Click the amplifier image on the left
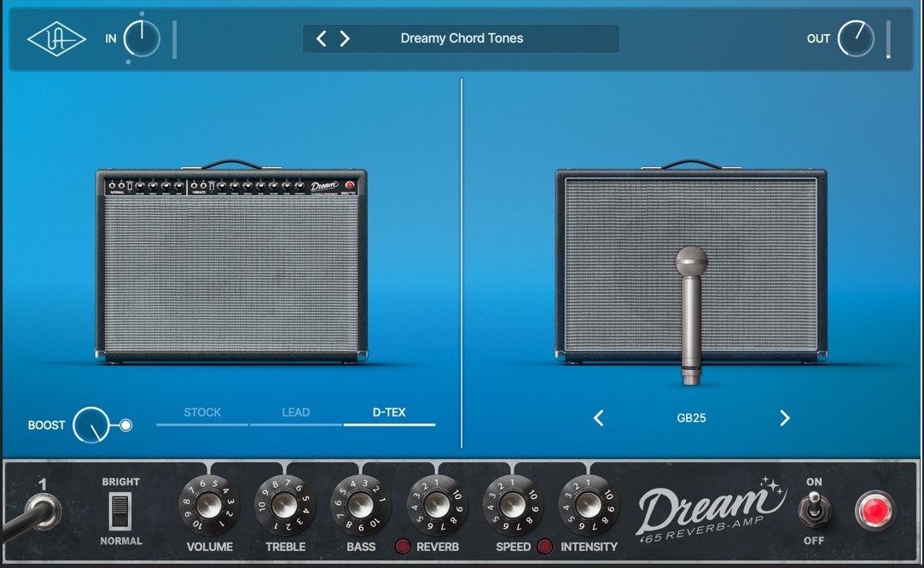 coord(231,261)
